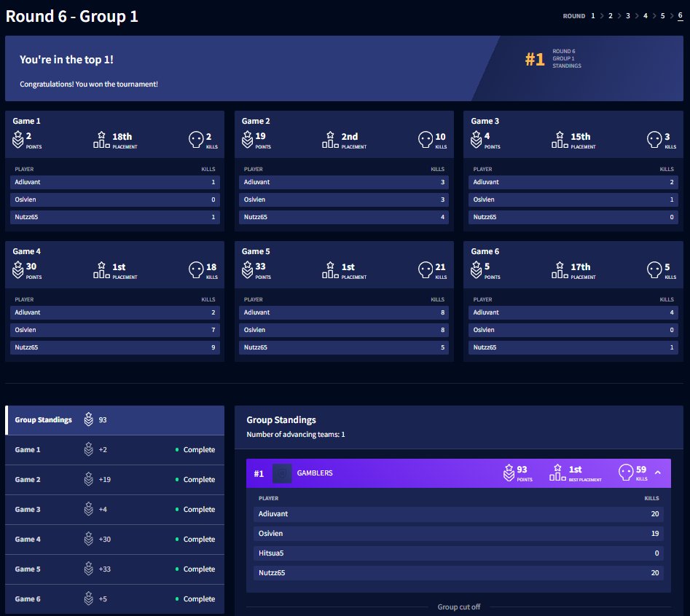Image resolution: width=690 pixels, height=616 pixels.
Task: Go to Round 3 in round navigation
Action: point(628,16)
